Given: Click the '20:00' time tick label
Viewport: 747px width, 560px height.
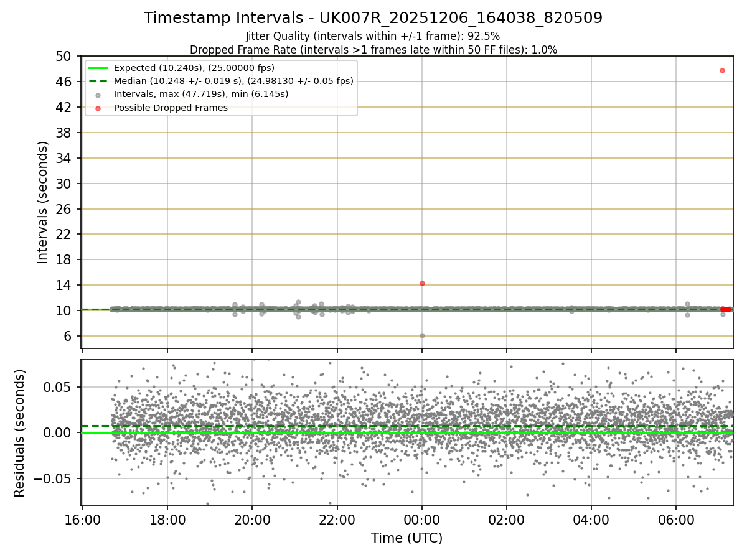Looking at the screenshot, I should [252, 519].
